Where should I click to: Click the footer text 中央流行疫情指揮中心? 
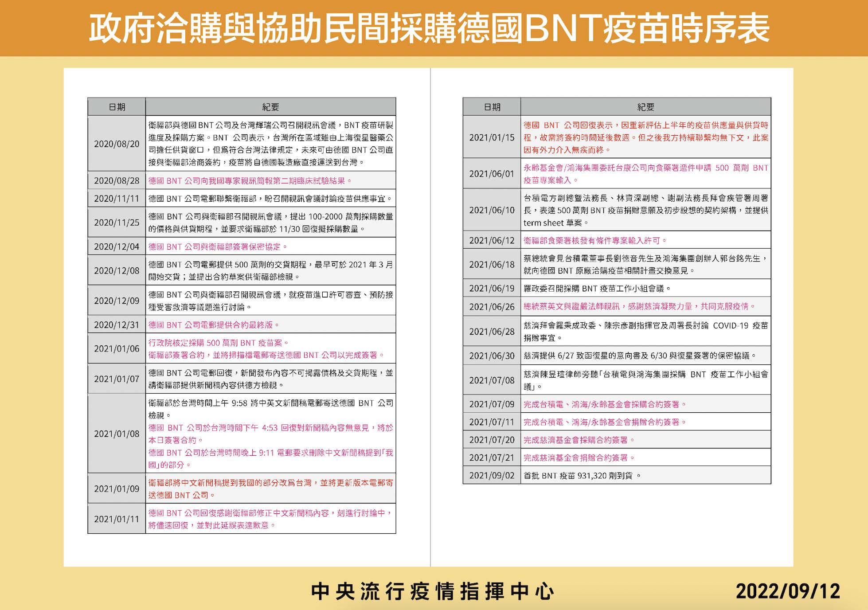tap(433, 591)
